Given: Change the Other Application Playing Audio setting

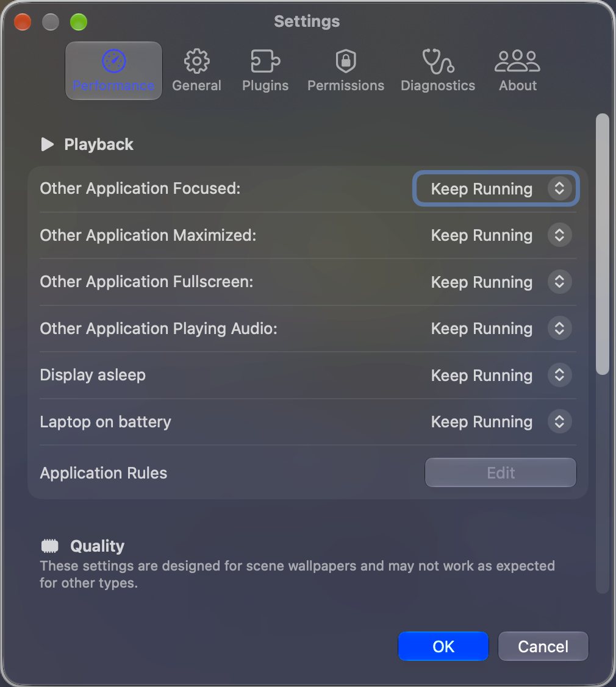Looking at the screenshot, I should click(x=500, y=329).
